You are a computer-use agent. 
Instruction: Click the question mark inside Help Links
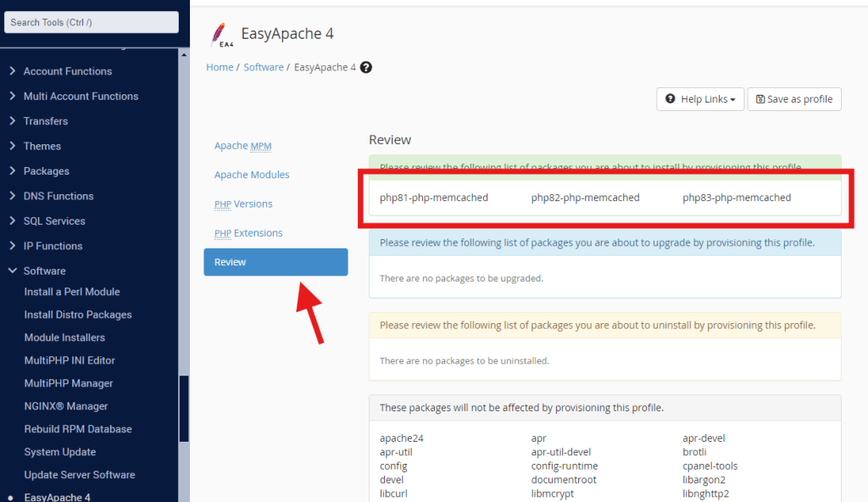(670, 99)
